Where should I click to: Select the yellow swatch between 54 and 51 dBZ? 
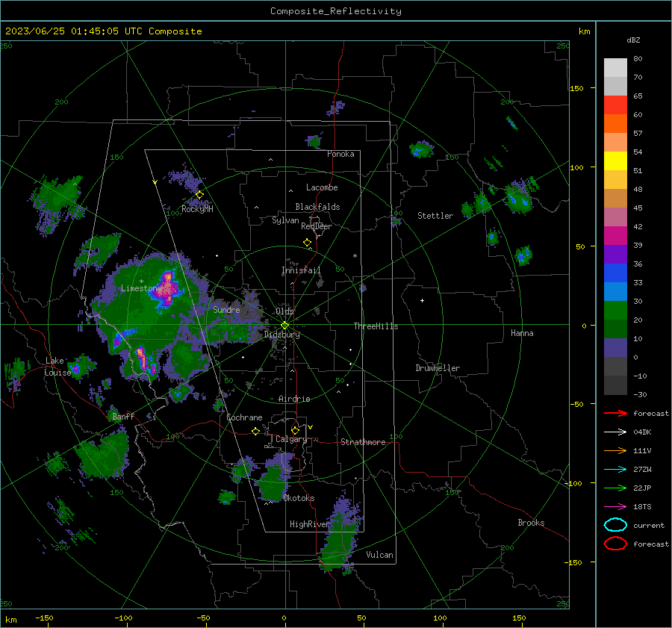click(615, 161)
